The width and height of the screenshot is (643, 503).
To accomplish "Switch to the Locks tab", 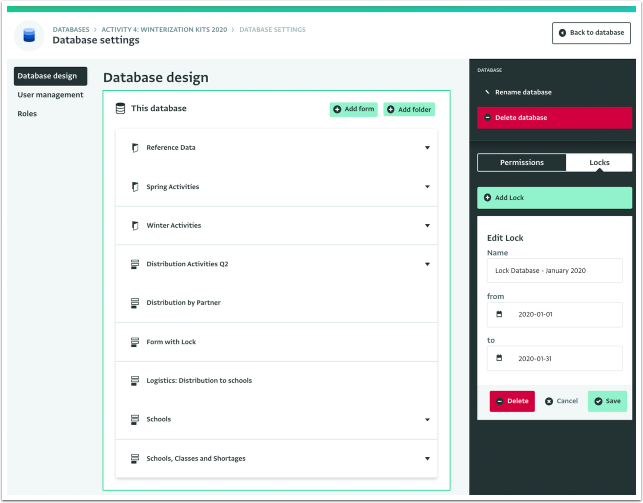I will pos(599,163).
